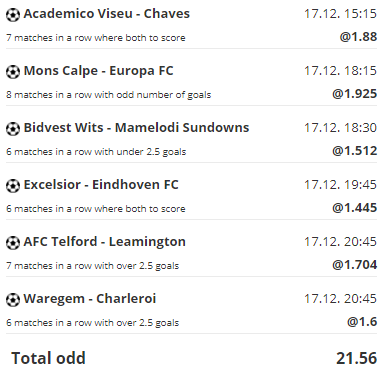The width and height of the screenshot is (384, 380).
Task: Open Bidvest Wits - Mamelodi Sundowns match
Action: [x=136, y=128]
